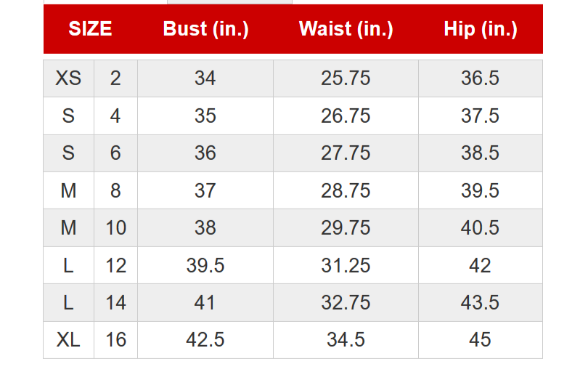The height and width of the screenshot is (380, 588).
Task: Click waist value 25.75 cell
Action: click(346, 78)
